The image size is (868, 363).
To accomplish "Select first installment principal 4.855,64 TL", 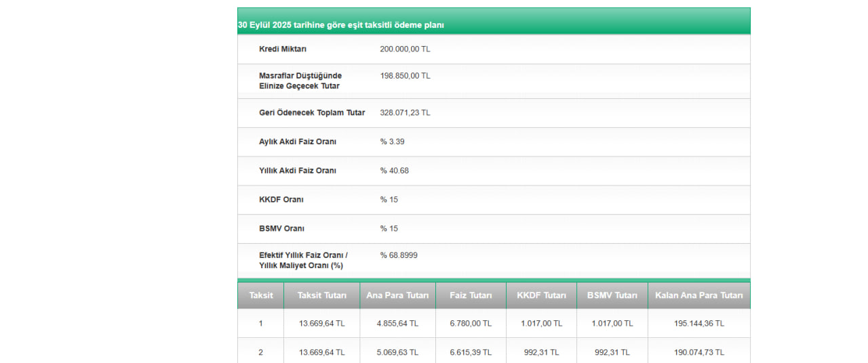I will coord(397,324).
